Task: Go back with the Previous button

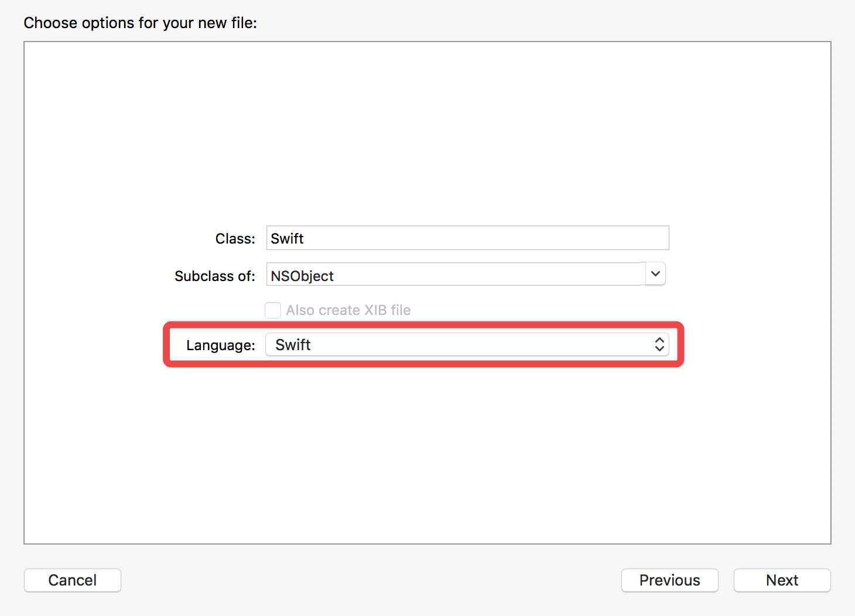Action: pos(669,580)
